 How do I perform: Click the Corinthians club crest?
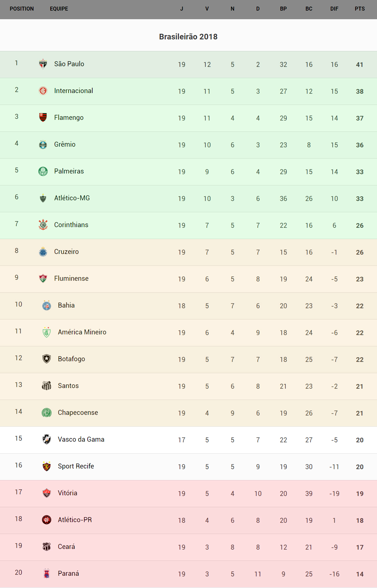[x=43, y=225]
